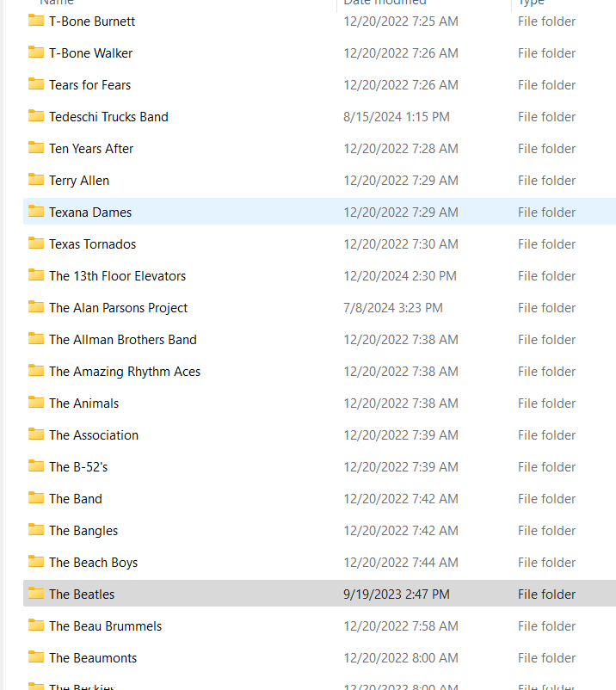Click the T-Bone Burnett folder name
The image size is (616, 690).
point(92,21)
